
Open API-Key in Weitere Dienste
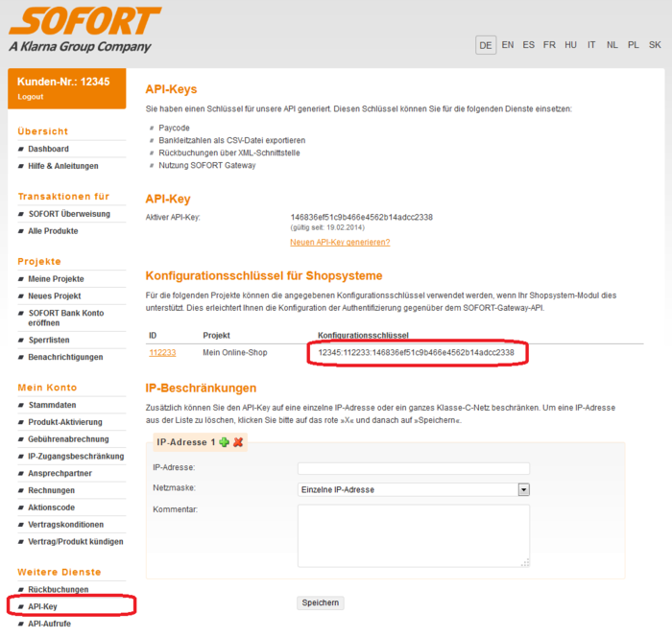click(42, 606)
